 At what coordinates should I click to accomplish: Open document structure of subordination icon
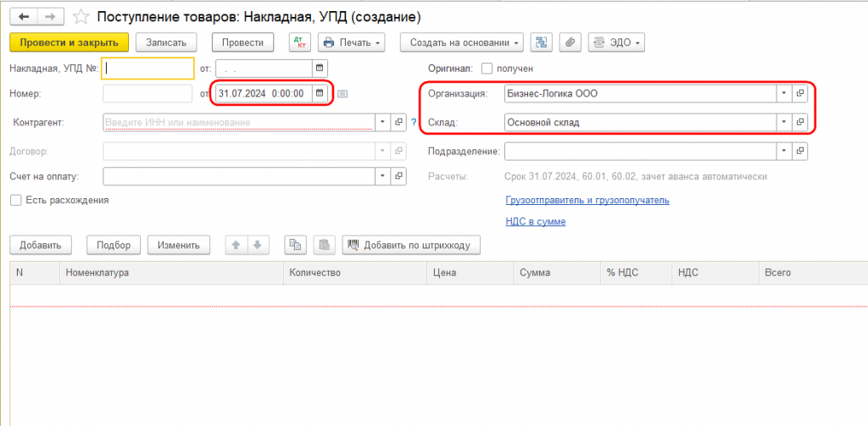click(542, 42)
